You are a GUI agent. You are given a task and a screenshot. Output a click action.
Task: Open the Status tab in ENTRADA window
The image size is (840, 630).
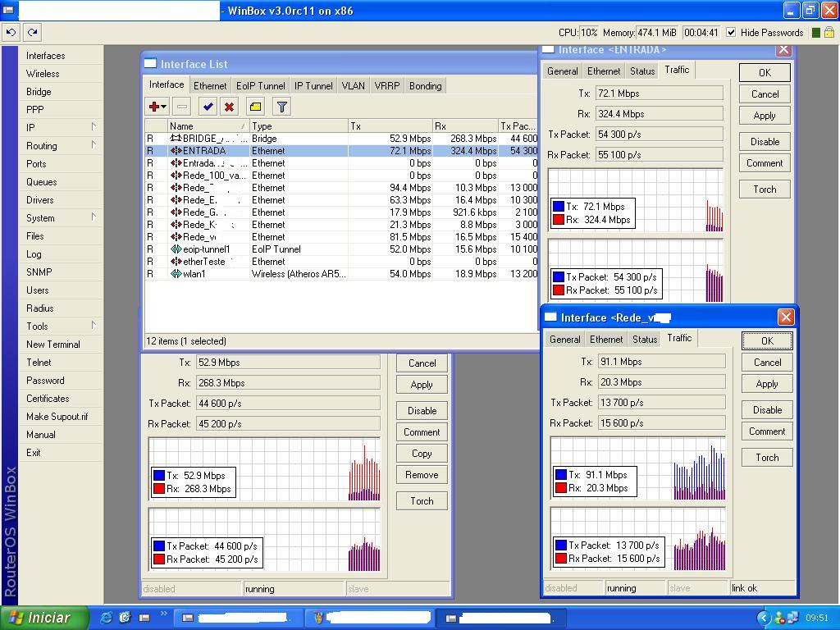[x=642, y=71]
